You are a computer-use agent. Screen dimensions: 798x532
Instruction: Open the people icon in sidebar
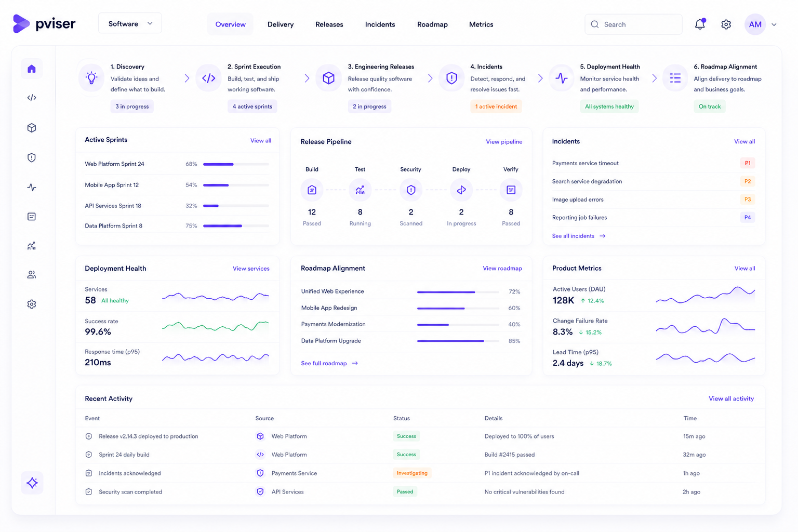pos(32,275)
